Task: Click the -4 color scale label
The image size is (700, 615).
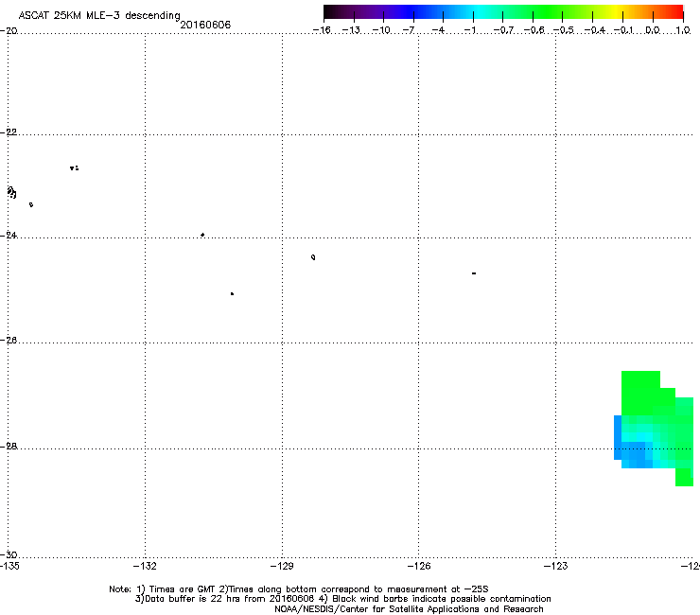Action: [439, 30]
